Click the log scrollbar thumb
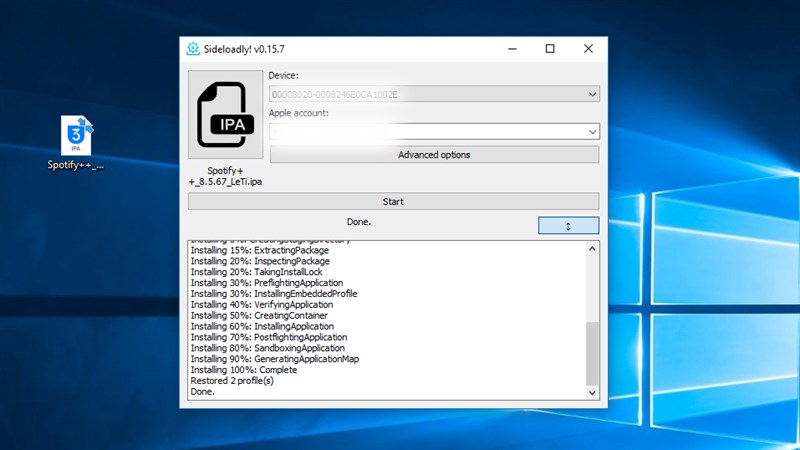The image size is (800, 450). click(x=592, y=353)
